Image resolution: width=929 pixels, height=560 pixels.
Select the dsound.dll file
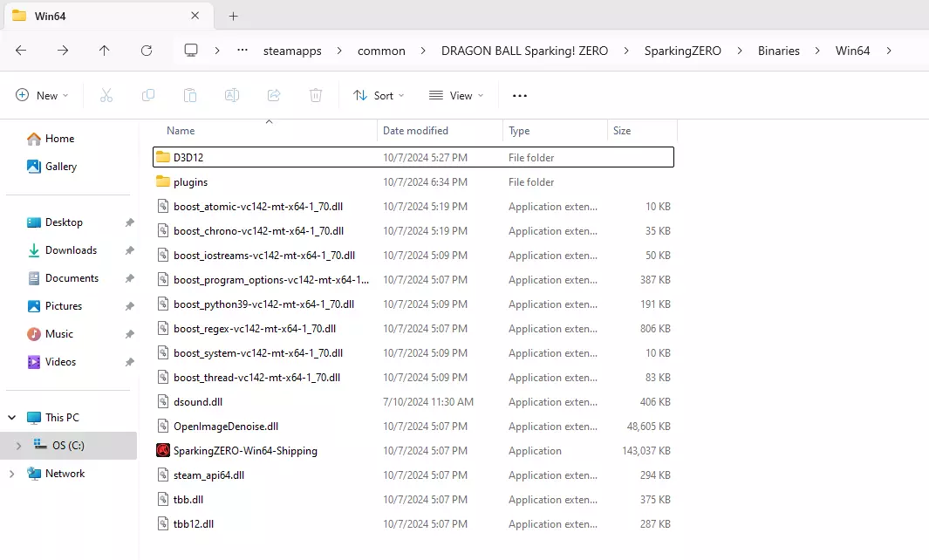tap(413, 402)
